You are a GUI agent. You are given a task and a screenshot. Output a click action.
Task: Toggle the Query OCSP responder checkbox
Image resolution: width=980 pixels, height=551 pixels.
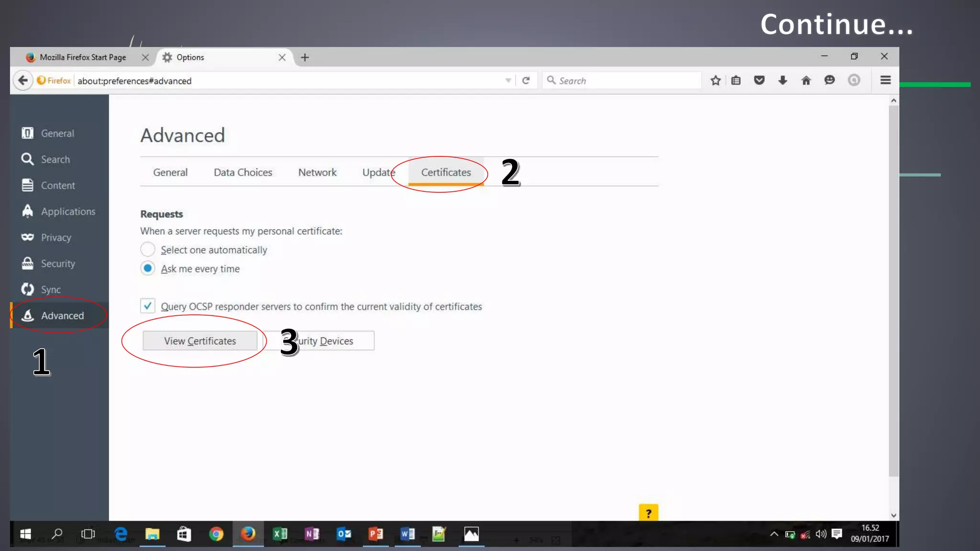point(147,306)
